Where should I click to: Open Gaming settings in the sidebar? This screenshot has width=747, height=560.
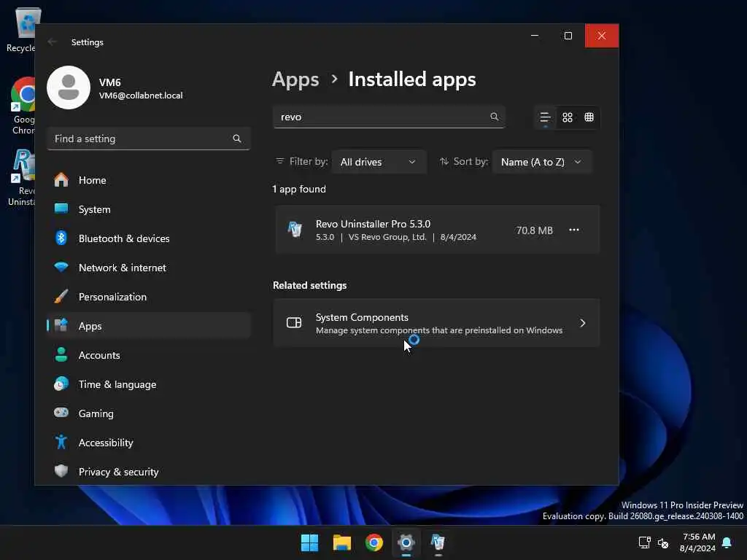click(x=149, y=413)
